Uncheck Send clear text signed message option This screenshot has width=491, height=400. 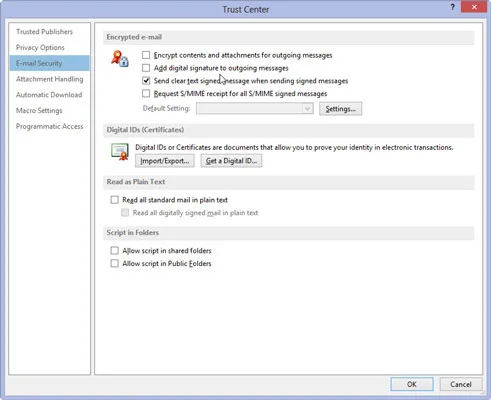146,81
